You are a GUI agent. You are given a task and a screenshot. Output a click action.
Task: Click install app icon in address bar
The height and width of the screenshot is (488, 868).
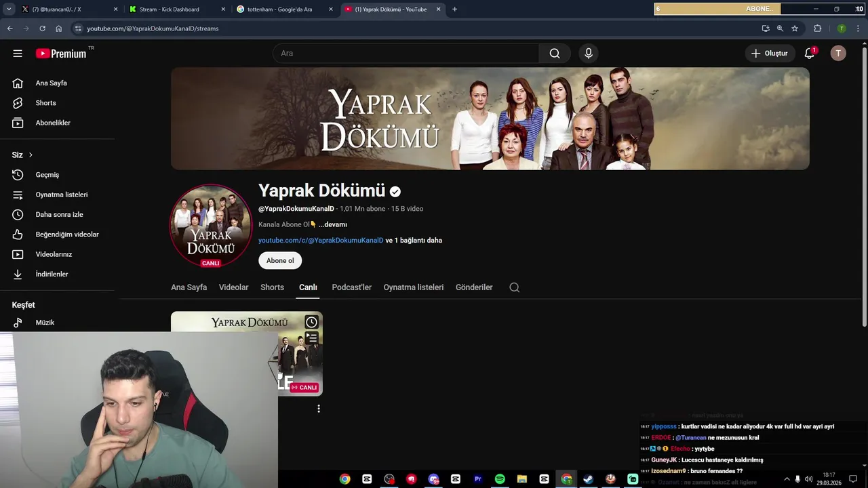point(766,28)
